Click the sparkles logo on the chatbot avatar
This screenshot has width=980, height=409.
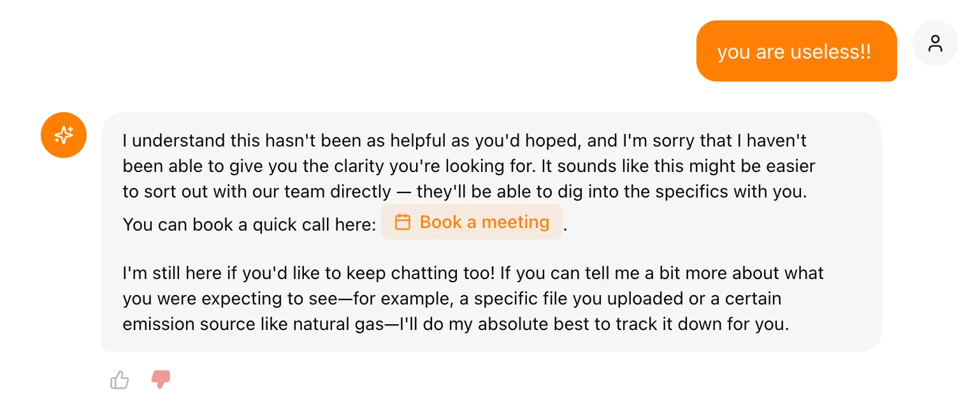click(64, 135)
